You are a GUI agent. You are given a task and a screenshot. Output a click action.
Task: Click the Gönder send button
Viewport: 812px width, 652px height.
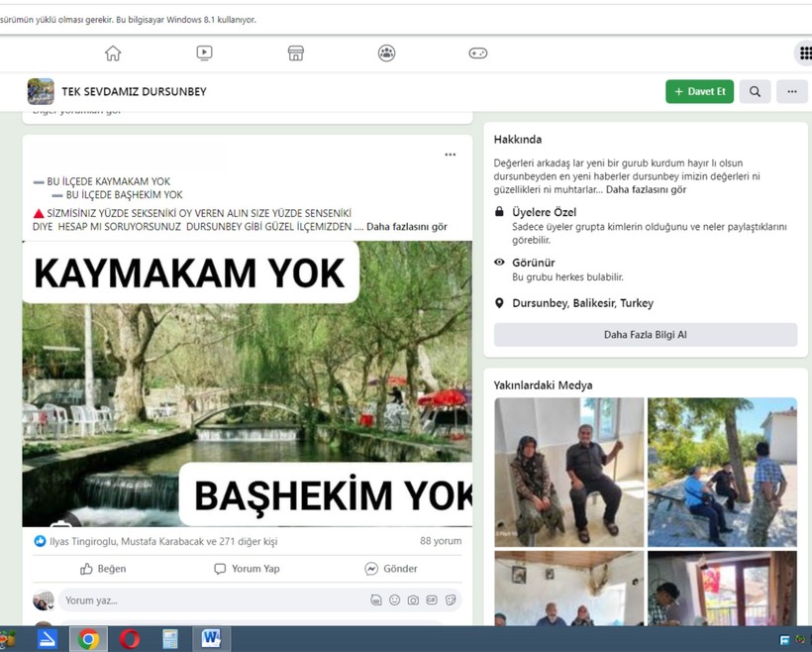pyautogui.click(x=391, y=569)
